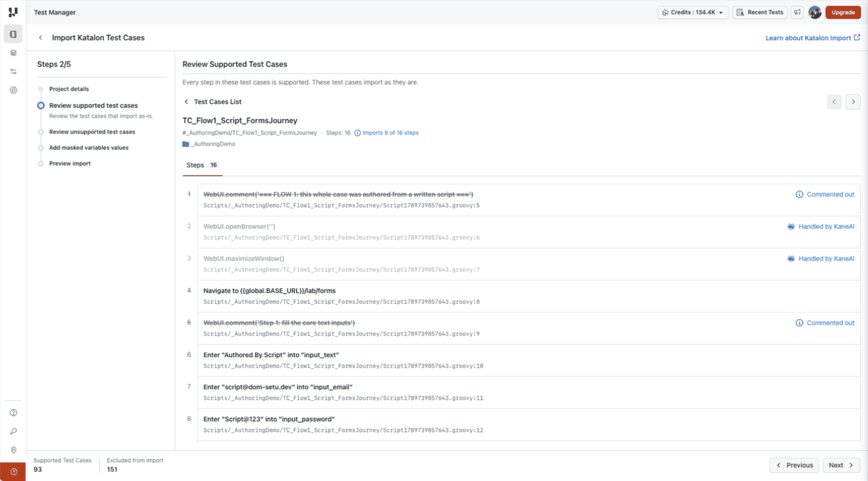Click info icon beside Imports 9 of 16 steps
868x481 pixels.
(x=358, y=133)
